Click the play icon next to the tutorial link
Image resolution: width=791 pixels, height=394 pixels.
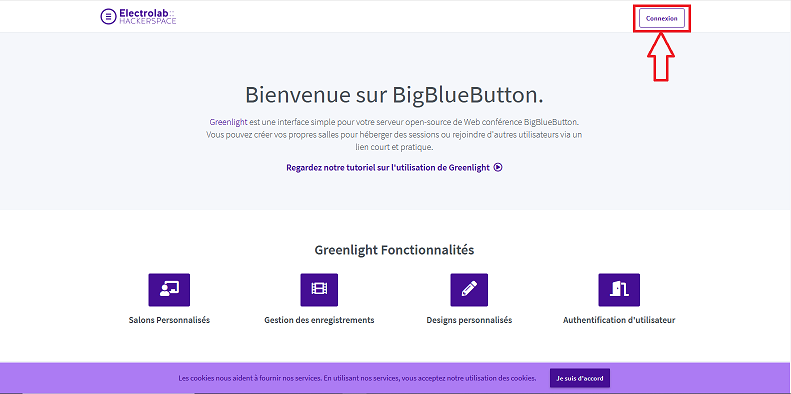point(498,167)
